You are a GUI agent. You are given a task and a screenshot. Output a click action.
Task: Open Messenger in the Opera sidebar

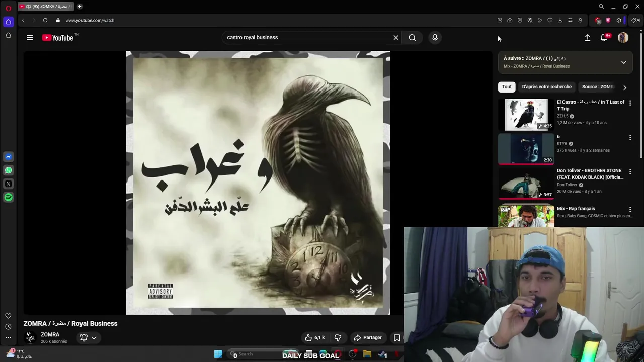(8, 157)
